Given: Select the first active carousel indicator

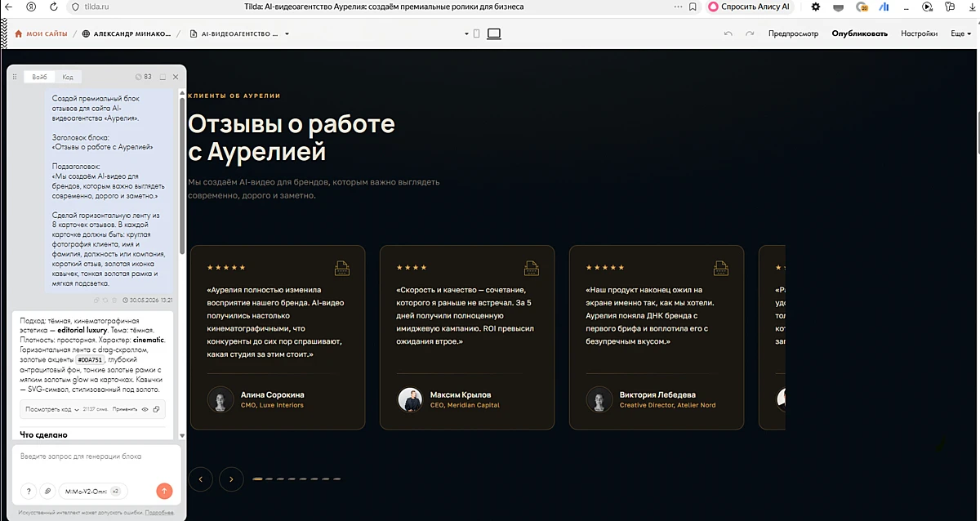Looking at the screenshot, I should [258, 479].
